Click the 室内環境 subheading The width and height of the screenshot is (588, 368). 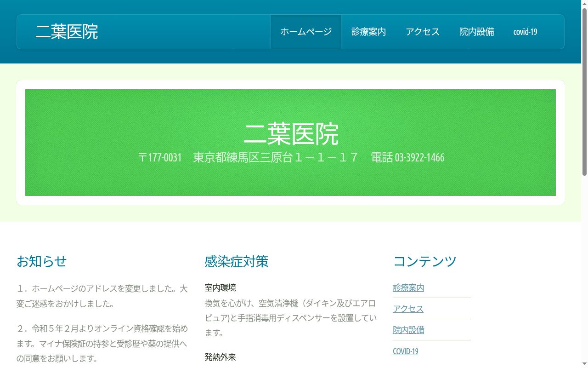click(x=220, y=287)
